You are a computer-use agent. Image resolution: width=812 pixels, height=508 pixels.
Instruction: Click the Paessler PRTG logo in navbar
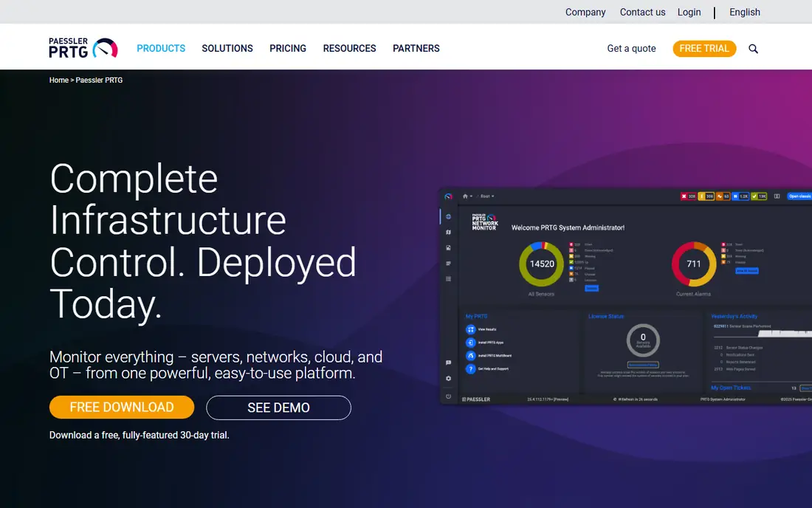pyautogui.click(x=83, y=48)
